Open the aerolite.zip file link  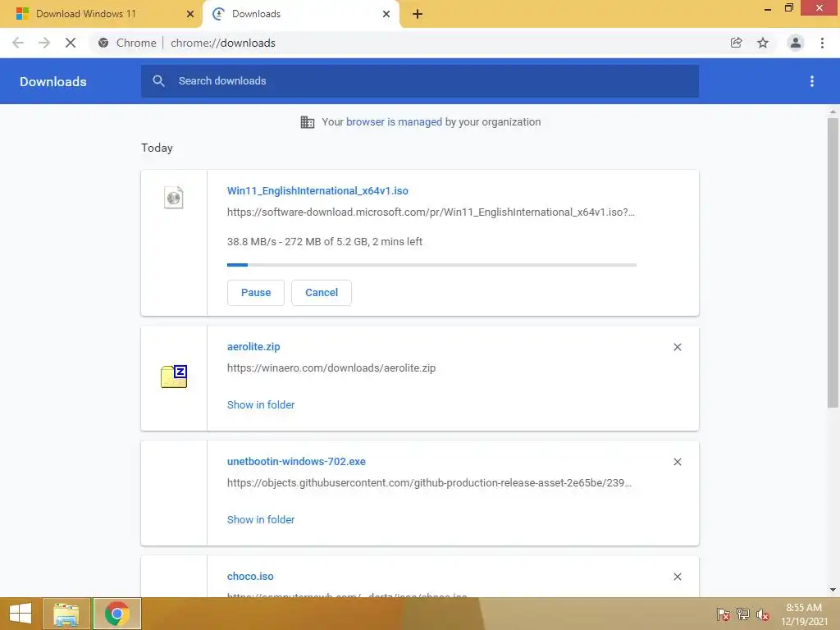253,347
